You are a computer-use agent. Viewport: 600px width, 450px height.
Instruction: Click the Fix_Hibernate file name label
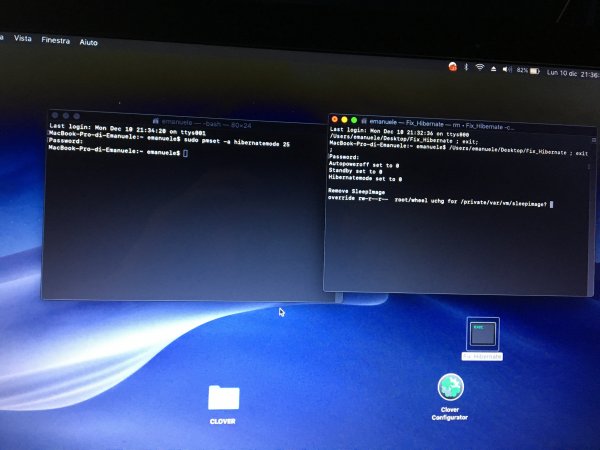482,356
